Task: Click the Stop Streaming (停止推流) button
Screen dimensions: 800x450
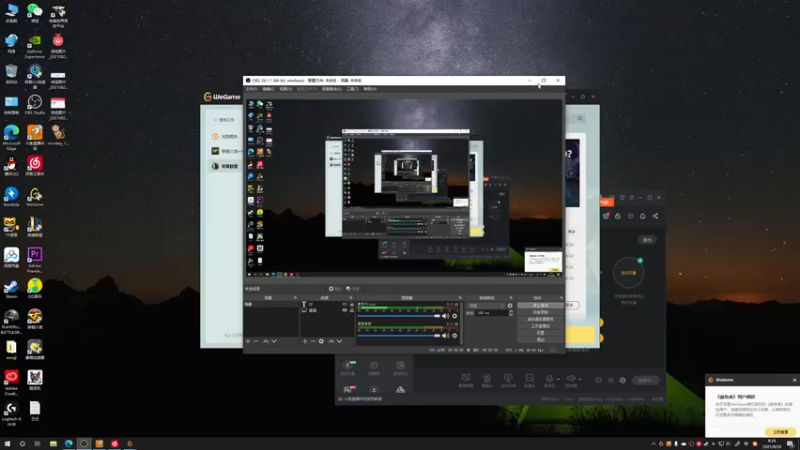Action: click(540, 306)
